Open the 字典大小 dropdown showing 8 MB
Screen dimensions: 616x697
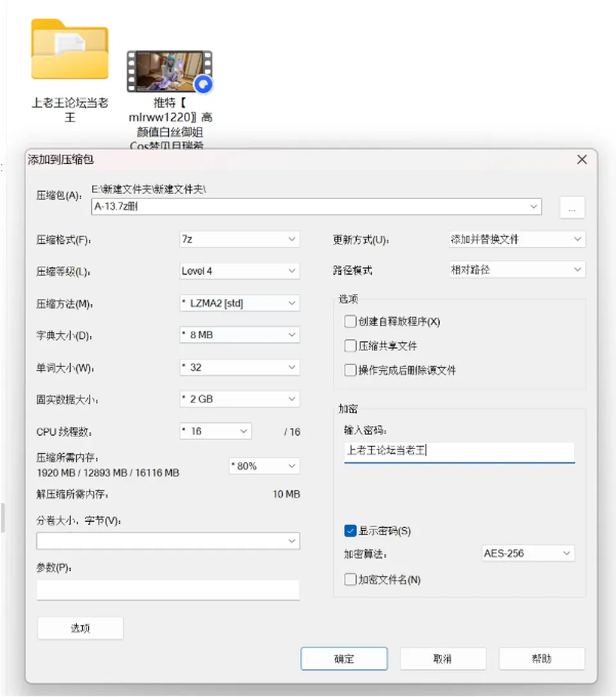click(x=239, y=335)
